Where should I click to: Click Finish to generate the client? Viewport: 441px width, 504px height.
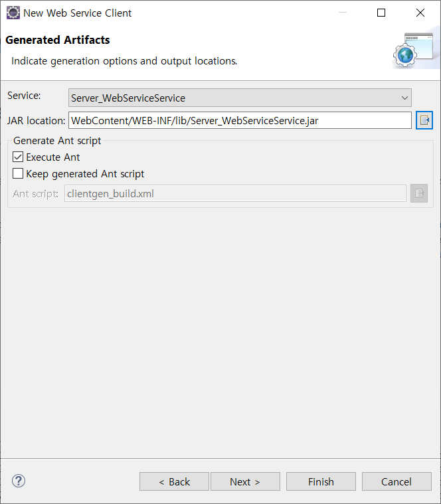coord(321,481)
